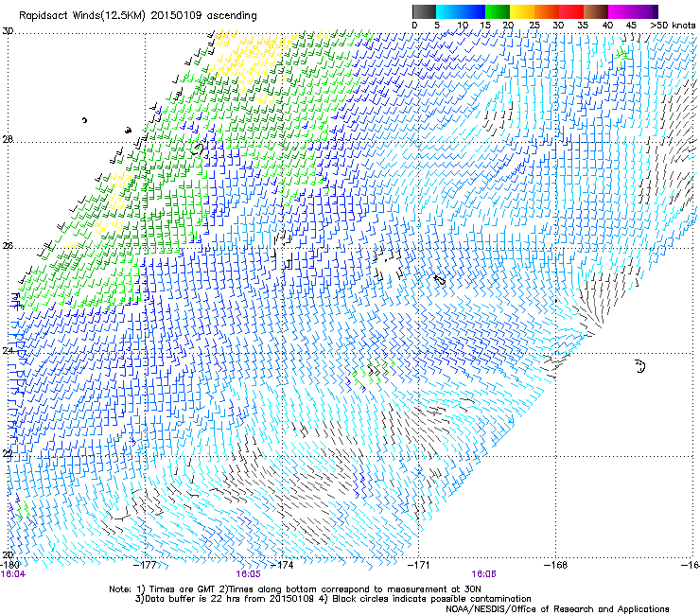Click the small island outline just east of -171
The width and height of the screenshot is (700, 615).
(x=440, y=280)
